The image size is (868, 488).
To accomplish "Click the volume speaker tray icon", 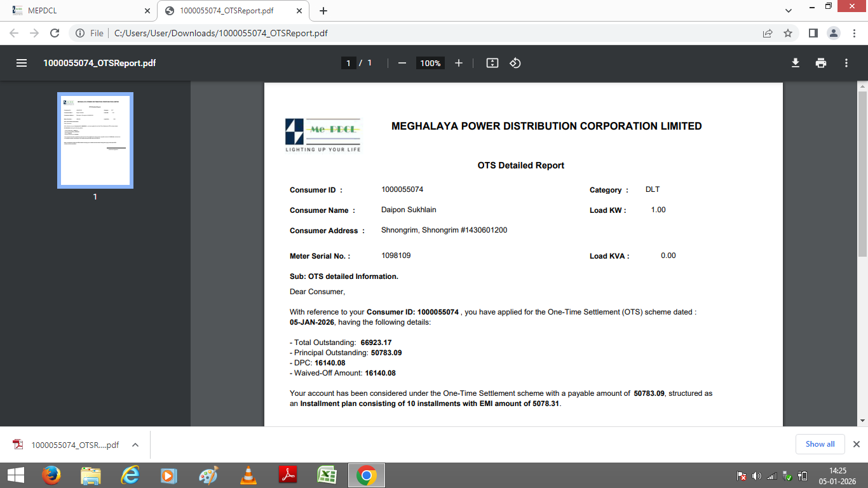I will click(x=756, y=476).
